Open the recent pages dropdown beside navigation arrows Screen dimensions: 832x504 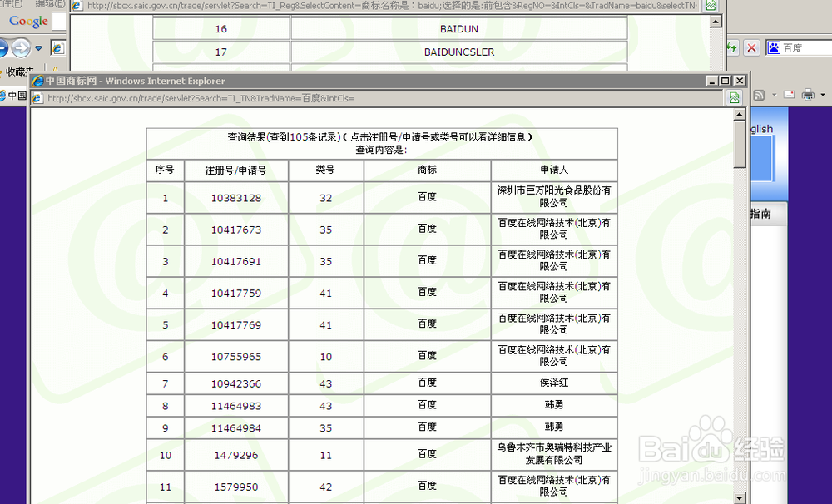38,47
